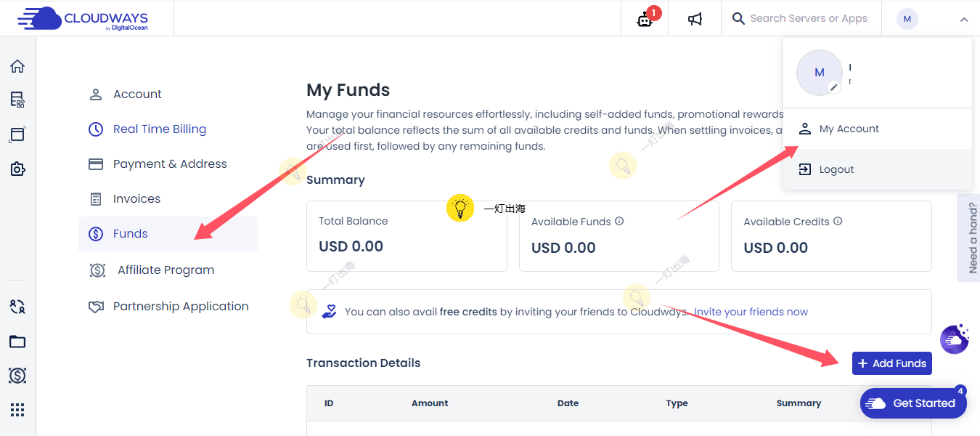Open Real Time Billing section

pos(159,129)
